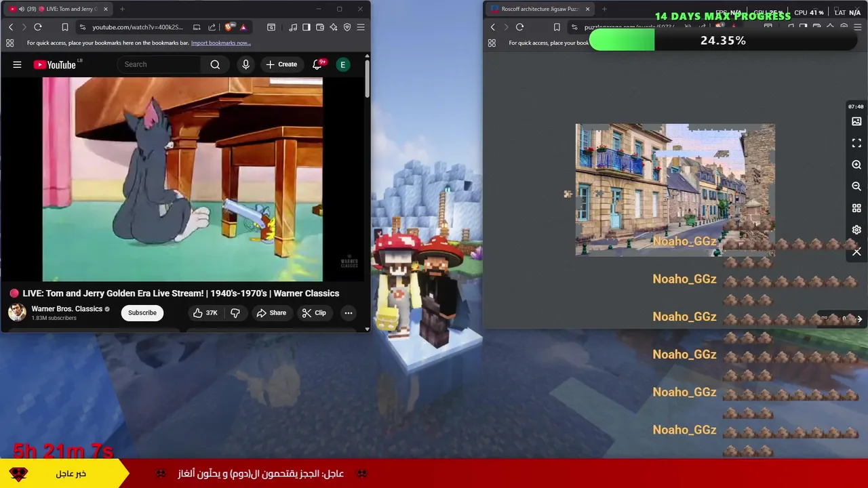Share the YouTube page from the address bar

[212, 27]
